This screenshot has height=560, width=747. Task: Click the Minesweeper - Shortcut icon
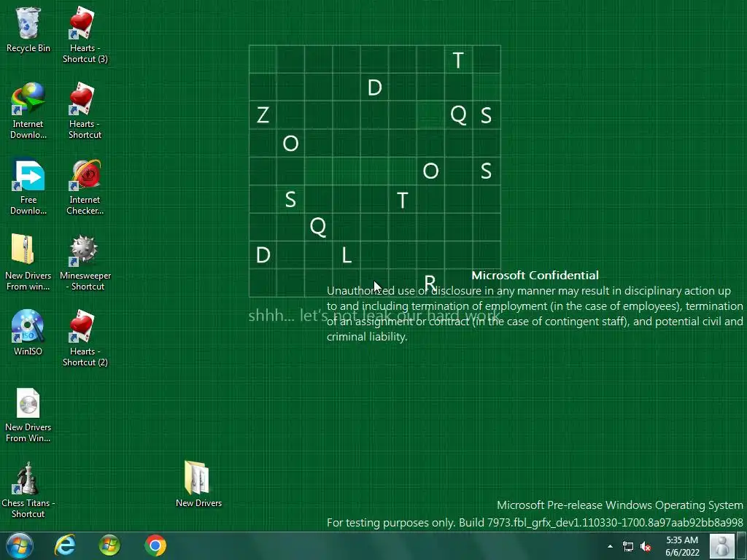(85, 262)
